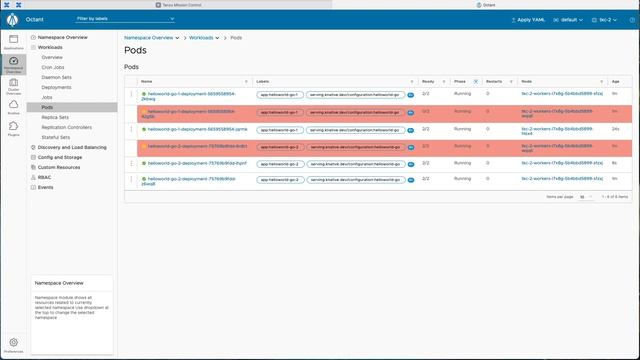Open Events in sidebar
This screenshot has width=640, height=360.
click(45, 187)
